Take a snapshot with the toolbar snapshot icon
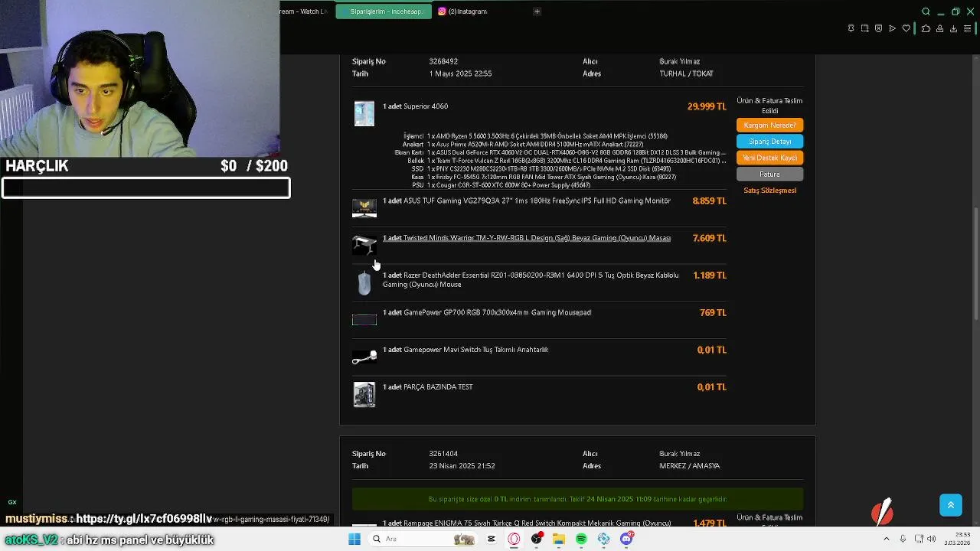Screen dimensions: 980x551 (864, 28)
